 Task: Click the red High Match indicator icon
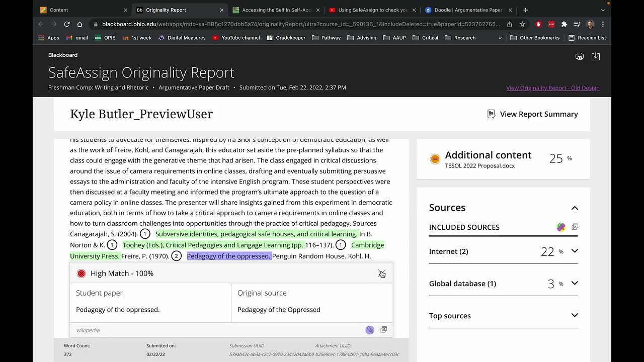tap(81, 274)
